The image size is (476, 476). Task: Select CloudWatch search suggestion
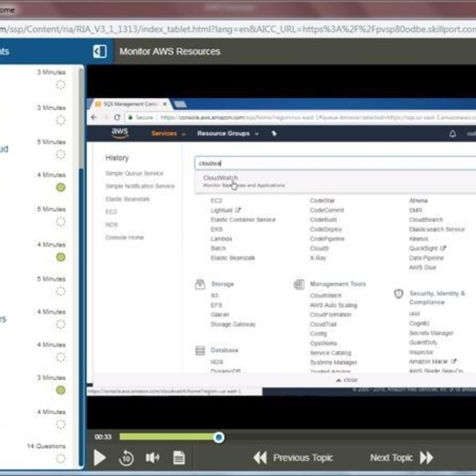pyautogui.click(x=335, y=181)
